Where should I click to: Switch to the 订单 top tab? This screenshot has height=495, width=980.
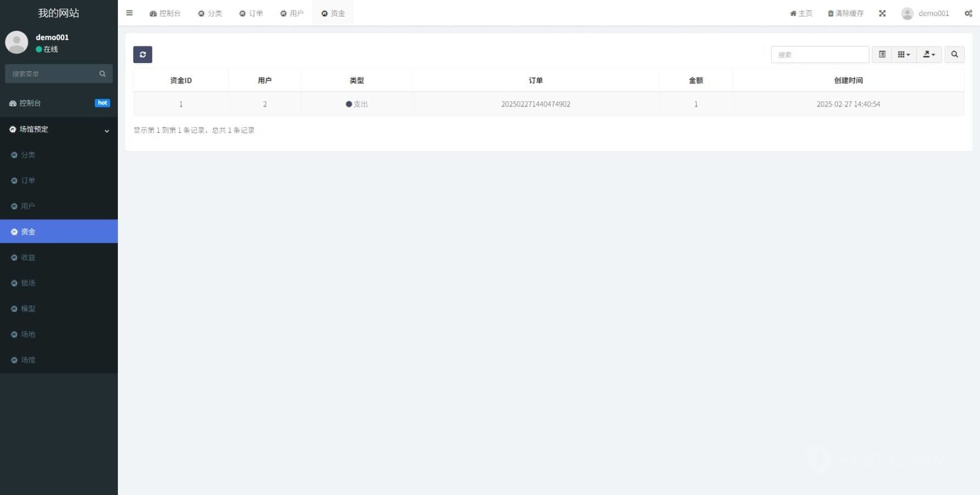coord(251,13)
